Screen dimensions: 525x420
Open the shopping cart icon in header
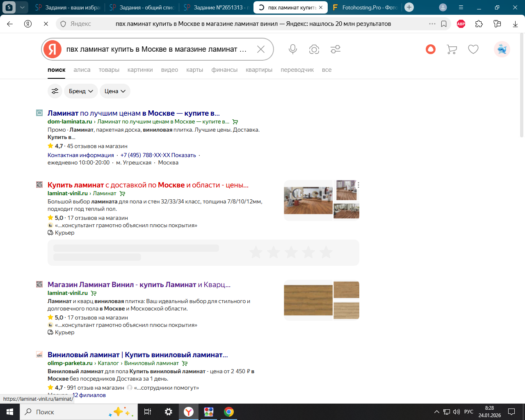452,49
